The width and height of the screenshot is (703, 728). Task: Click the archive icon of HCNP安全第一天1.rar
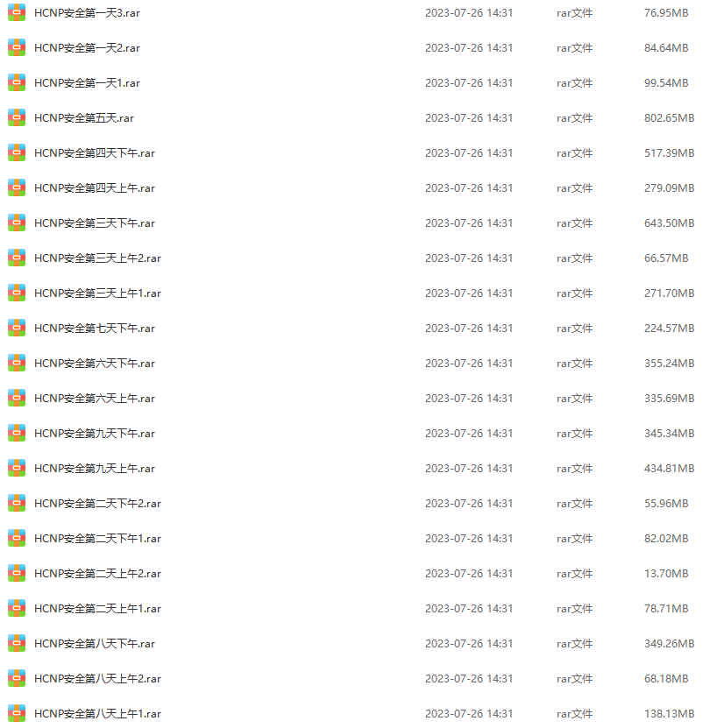[17, 82]
